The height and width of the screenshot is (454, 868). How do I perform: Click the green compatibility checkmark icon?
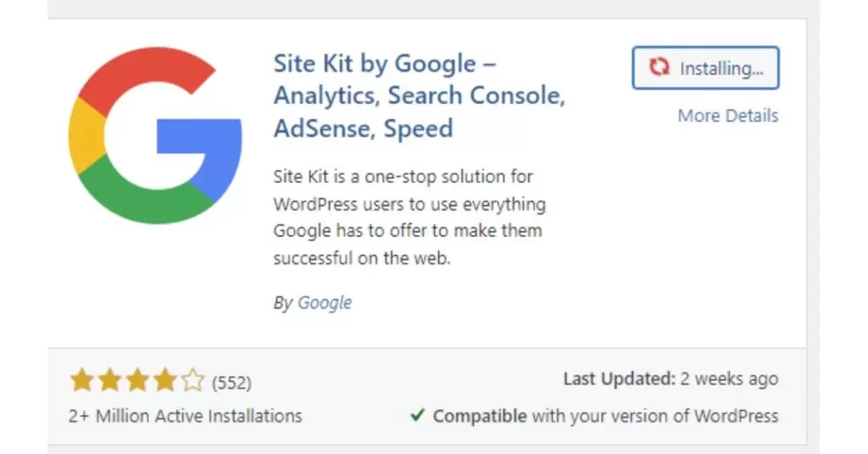417,415
